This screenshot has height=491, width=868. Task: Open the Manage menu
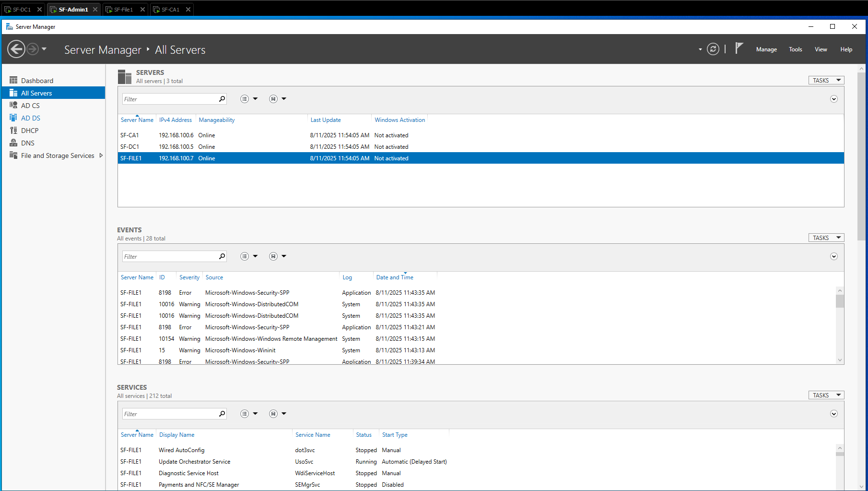click(766, 49)
